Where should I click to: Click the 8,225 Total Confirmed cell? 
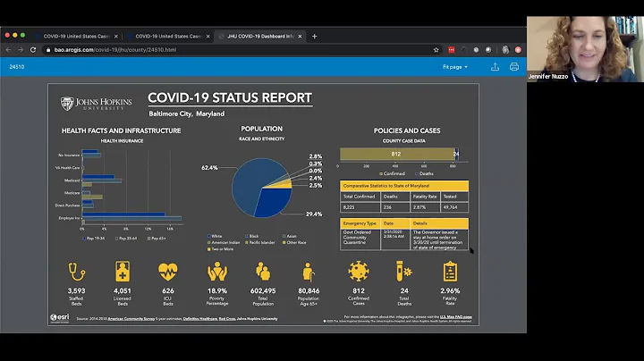coord(360,207)
